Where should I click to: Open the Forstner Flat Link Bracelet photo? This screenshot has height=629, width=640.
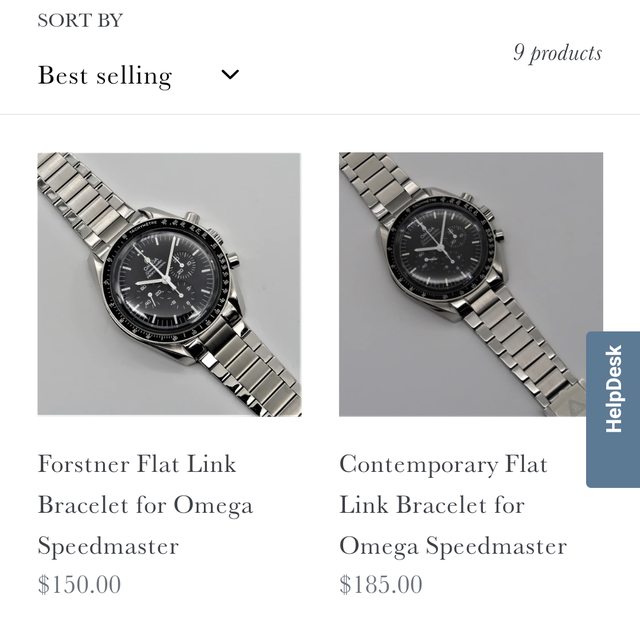tap(169, 284)
